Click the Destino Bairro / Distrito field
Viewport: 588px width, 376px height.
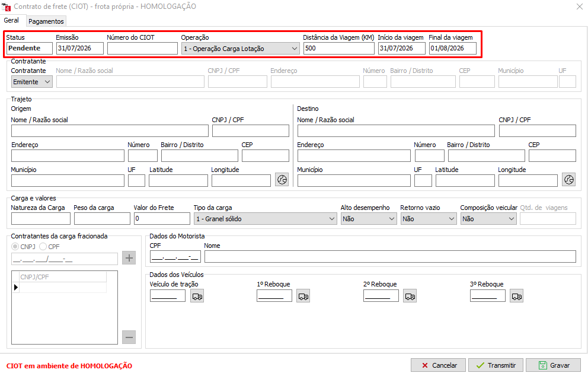487,156
